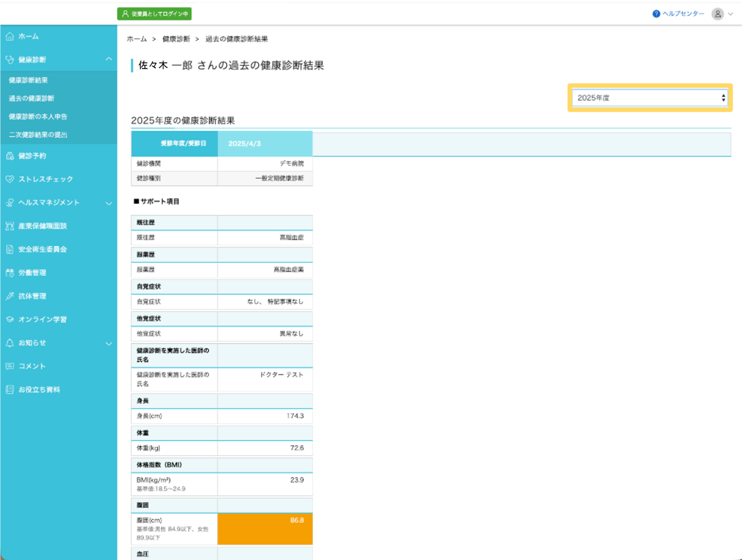Click the bell icon for お知らせ
Image resolution: width=744 pixels, height=560 pixels.
point(10,343)
